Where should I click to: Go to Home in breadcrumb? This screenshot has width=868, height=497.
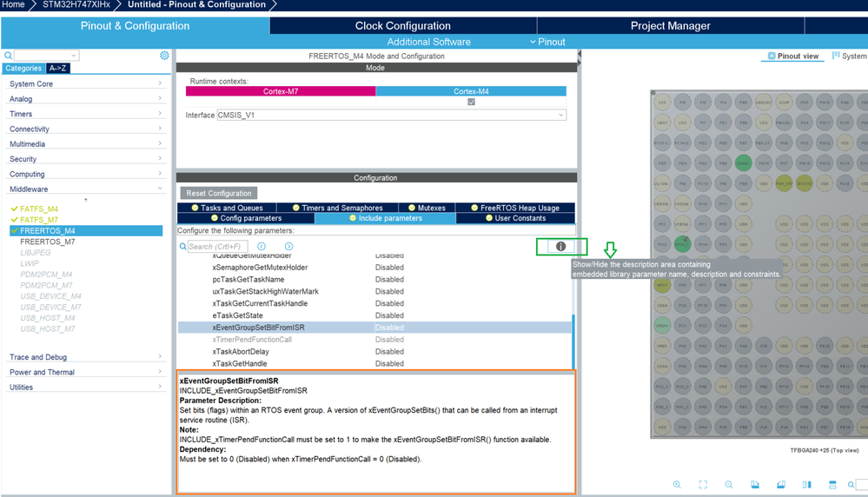13,4
